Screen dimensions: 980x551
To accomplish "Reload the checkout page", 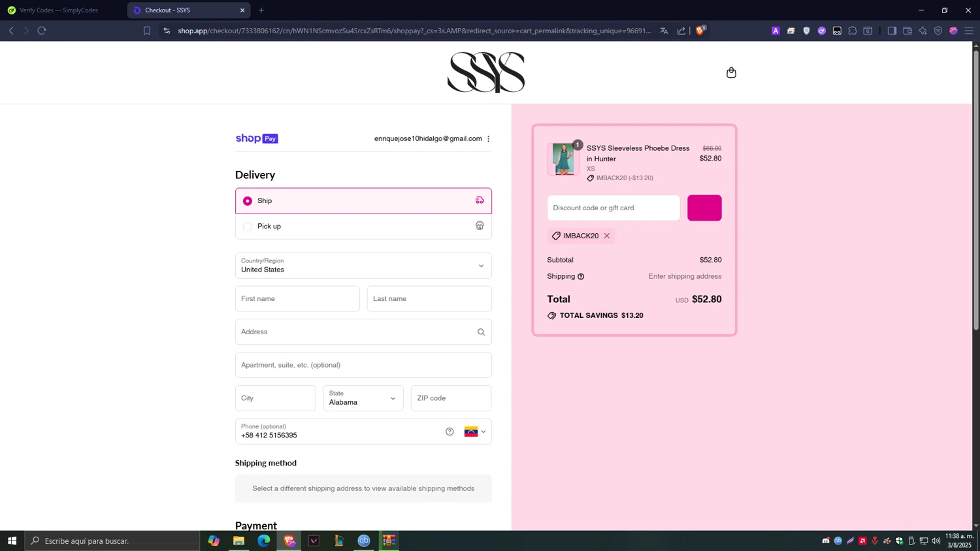I will tap(42, 31).
